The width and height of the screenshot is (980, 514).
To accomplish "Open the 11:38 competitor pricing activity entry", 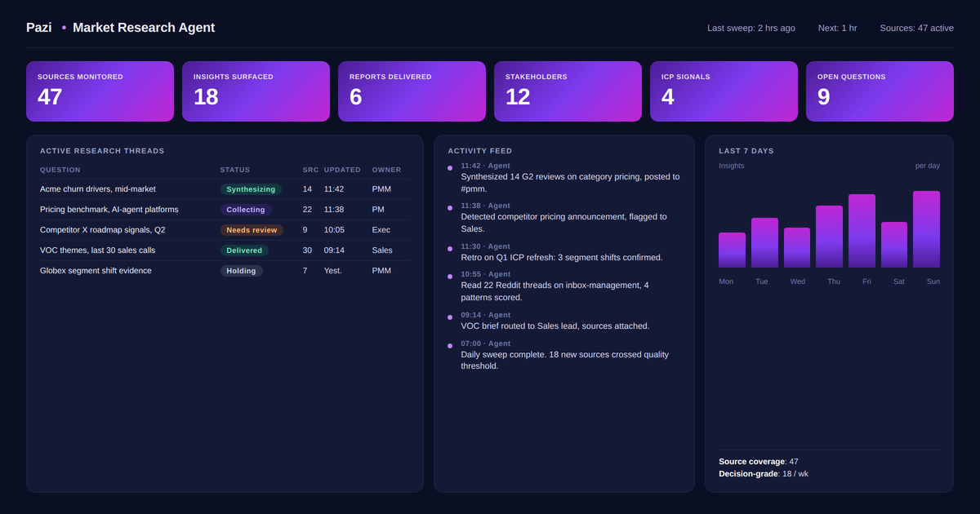I will pyautogui.click(x=564, y=218).
